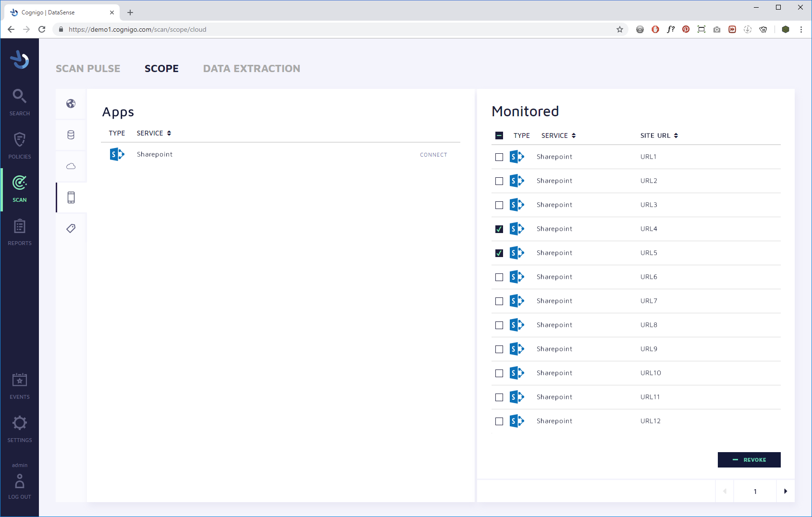Image resolution: width=812 pixels, height=517 pixels.
Task: Switch to the Scan Pulse tab
Action: tap(88, 69)
